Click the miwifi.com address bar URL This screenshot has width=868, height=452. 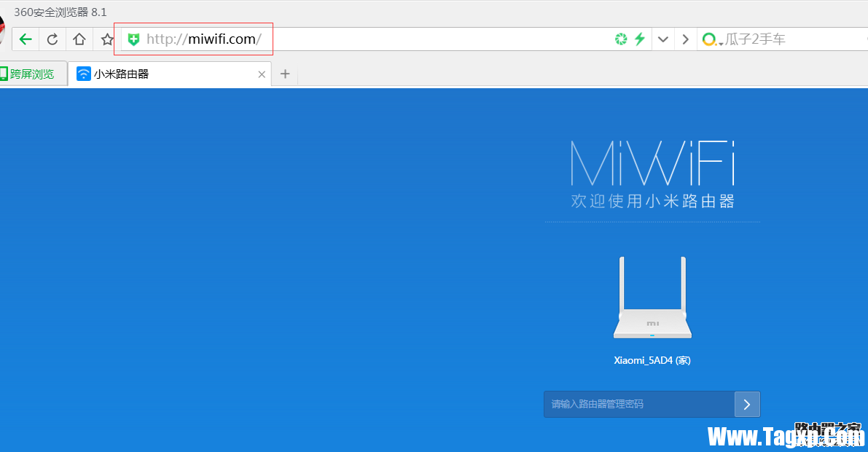(x=204, y=39)
